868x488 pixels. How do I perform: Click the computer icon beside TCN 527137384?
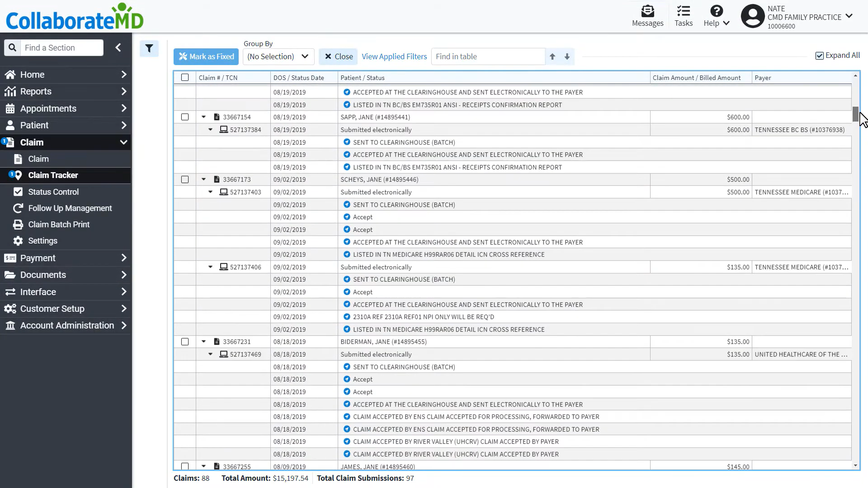(x=223, y=130)
